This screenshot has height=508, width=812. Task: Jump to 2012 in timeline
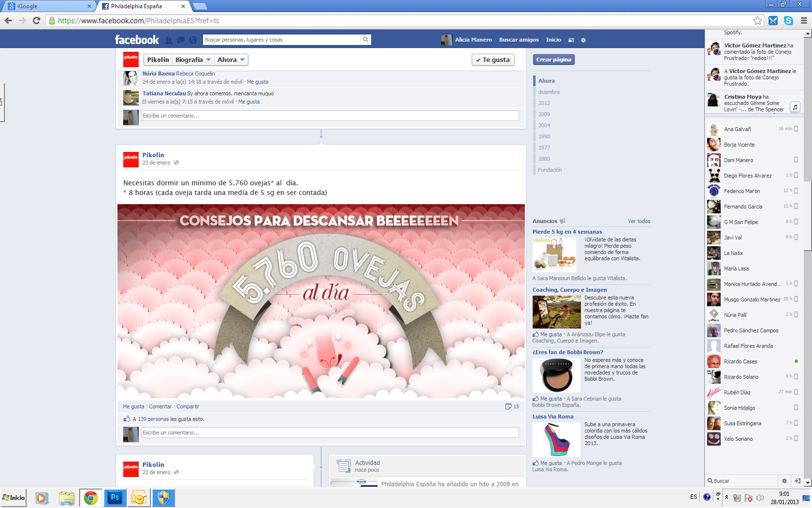tap(544, 103)
